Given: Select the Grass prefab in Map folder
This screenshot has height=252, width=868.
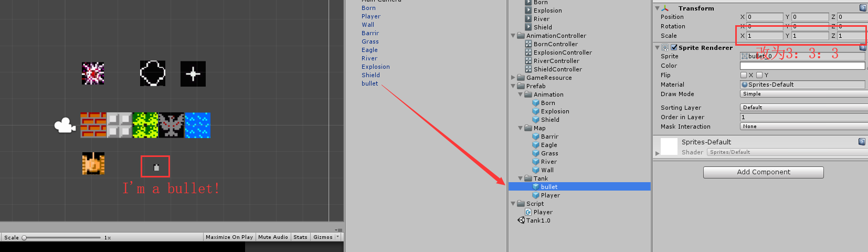Looking at the screenshot, I should [549, 153].
